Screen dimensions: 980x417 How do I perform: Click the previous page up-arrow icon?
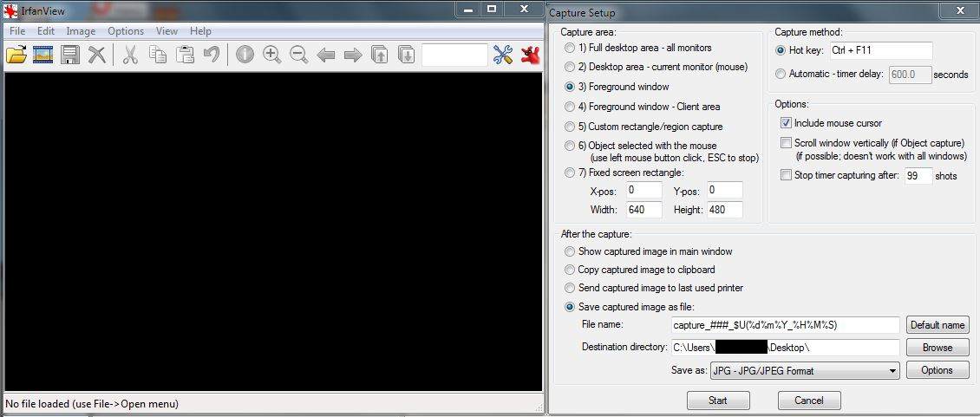pyautogui.click(x=379, y=55)
